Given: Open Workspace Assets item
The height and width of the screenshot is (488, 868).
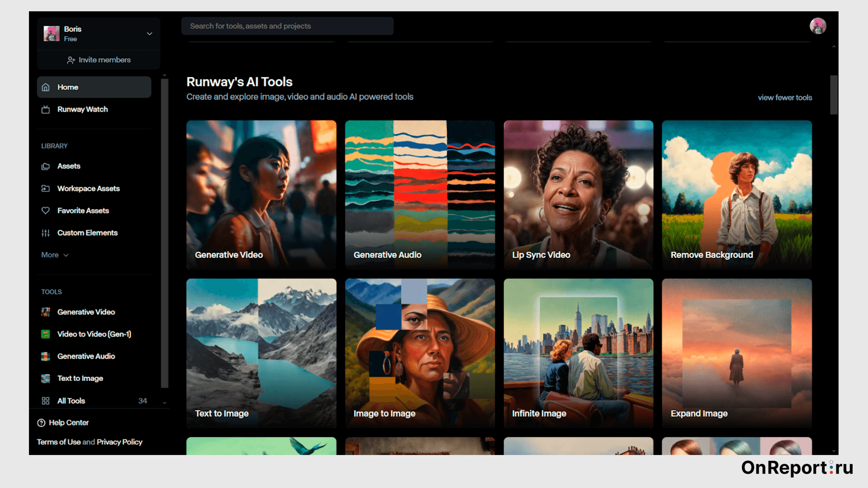Looking at the screenshot, I should [94, 188].
